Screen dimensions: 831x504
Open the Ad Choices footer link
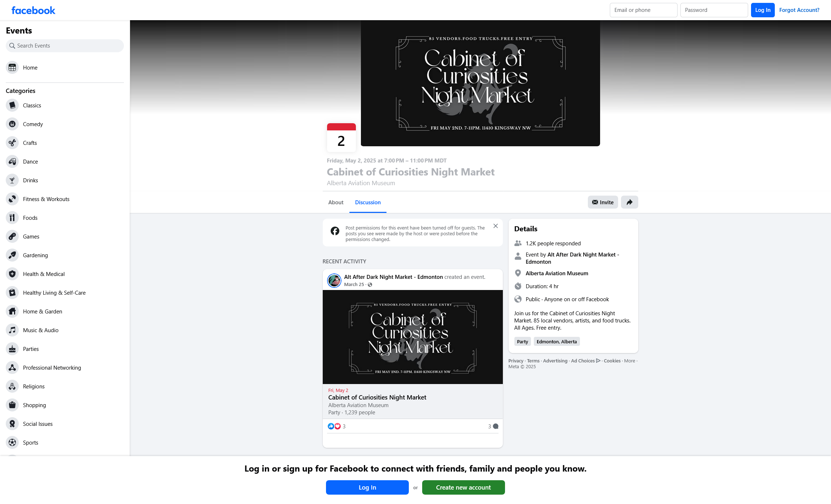coord(586,361)
